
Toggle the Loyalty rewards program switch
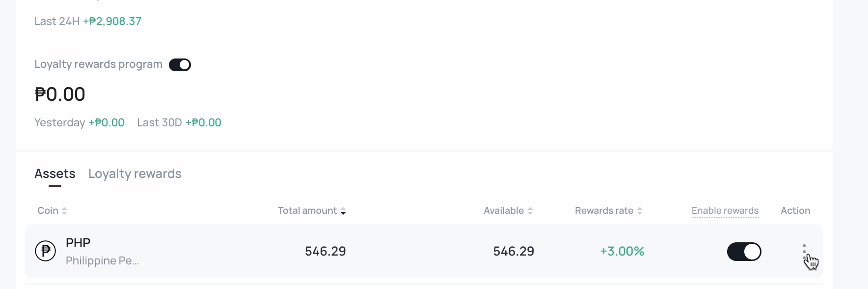click(x=180, y=65)
